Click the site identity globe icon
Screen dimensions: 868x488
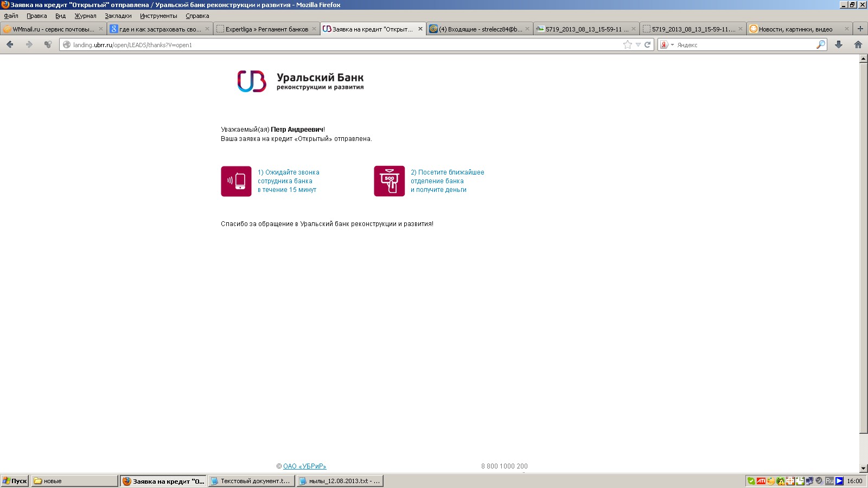tap(67, 45)
